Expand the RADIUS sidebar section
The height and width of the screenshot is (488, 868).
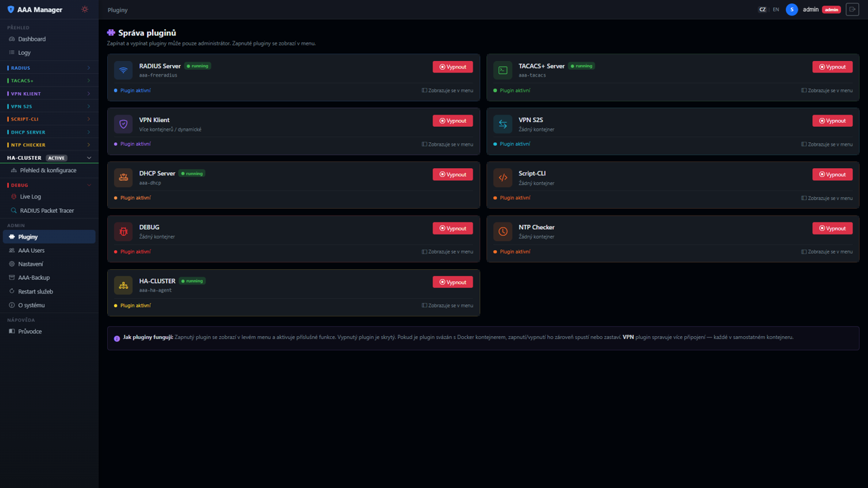click(x=49, y=68)
